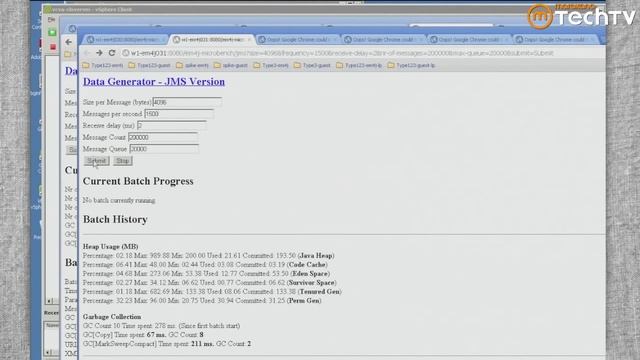Open Data Generator - JMS Version link
The image size is (640, 360).
154,82
